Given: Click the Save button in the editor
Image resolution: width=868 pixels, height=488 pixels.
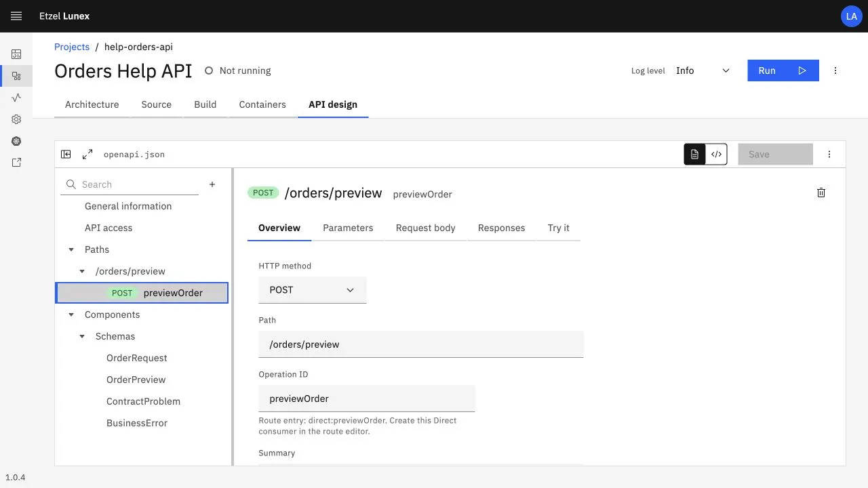Looking at the screenshot, I should [775, 155].
